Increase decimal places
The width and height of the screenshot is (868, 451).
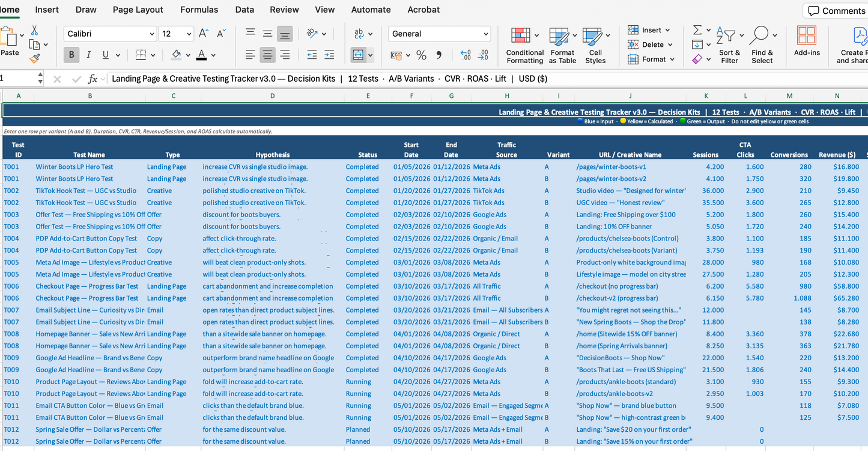(466, 55)
